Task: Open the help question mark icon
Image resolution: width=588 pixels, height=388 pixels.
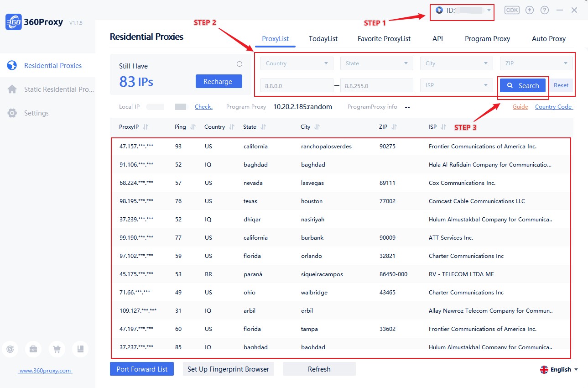Action: point(545,10)
